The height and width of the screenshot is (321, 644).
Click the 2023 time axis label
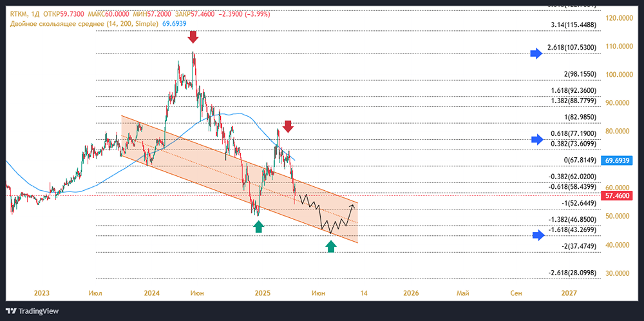42,293
